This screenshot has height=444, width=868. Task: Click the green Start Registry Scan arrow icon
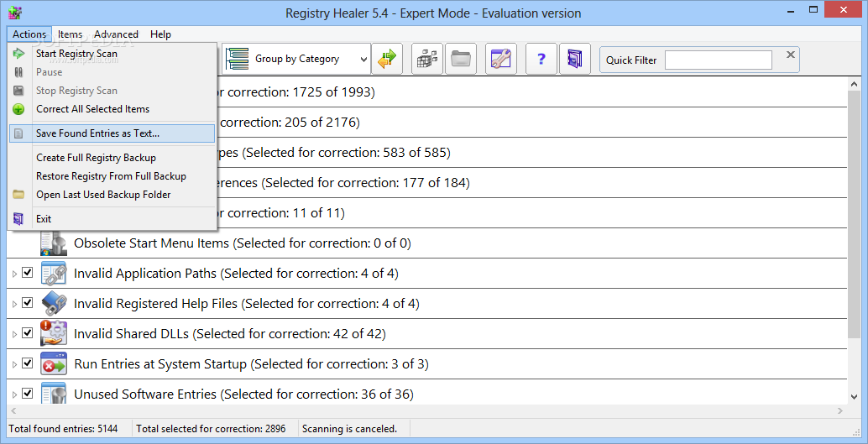pos(18,54)
